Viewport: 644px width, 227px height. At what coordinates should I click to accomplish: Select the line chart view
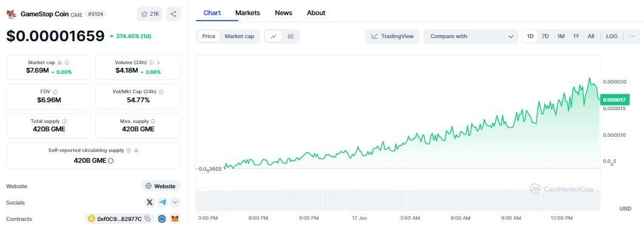(x=273, y=36)
